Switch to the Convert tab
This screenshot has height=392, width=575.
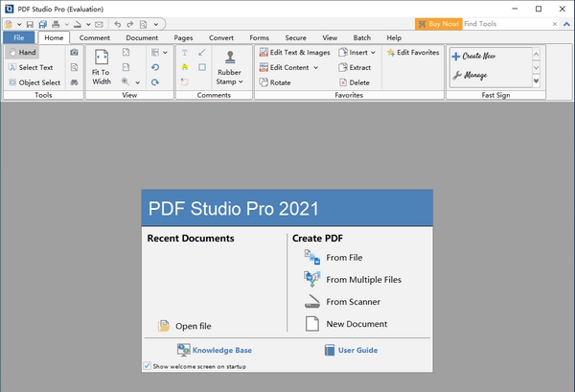pos(221,37)
